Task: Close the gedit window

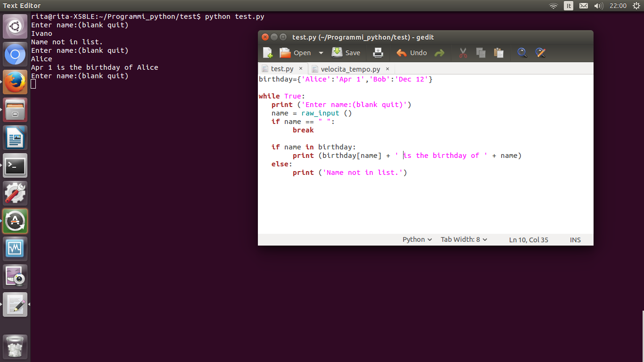Action: pos(265,37)
